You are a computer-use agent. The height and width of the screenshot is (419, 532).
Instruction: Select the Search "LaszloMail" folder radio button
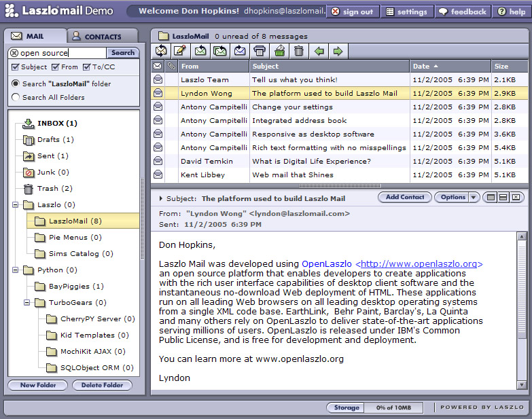(15, 84)
